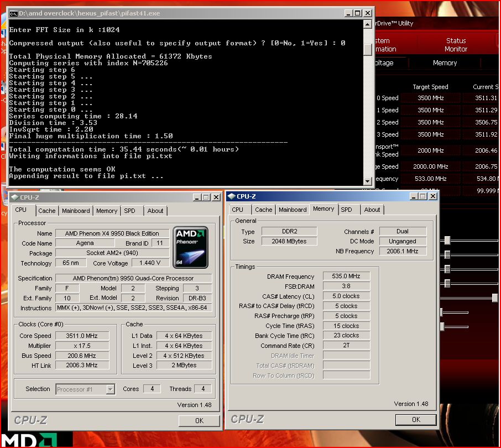
Task: Minimize the right CPU-Z window
Action: coord(414,196)
